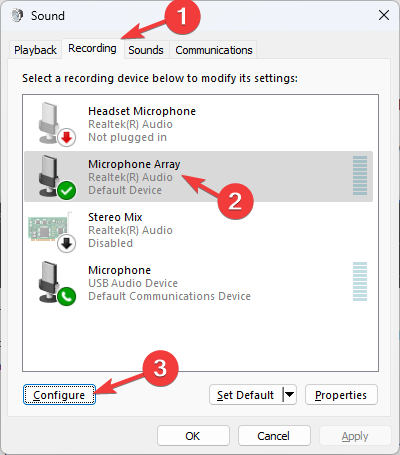Open the Set Default dropdown arrow

pos(290,395)
